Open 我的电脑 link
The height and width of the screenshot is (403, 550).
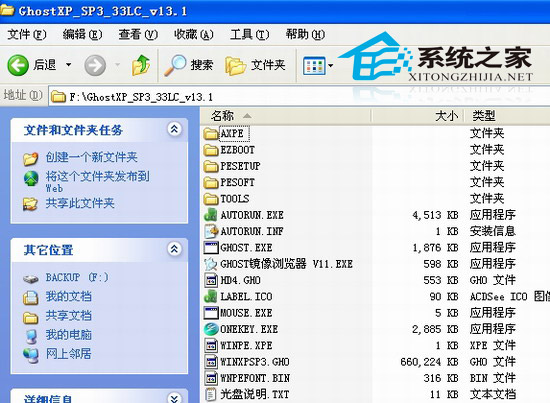tap(68, 335)
